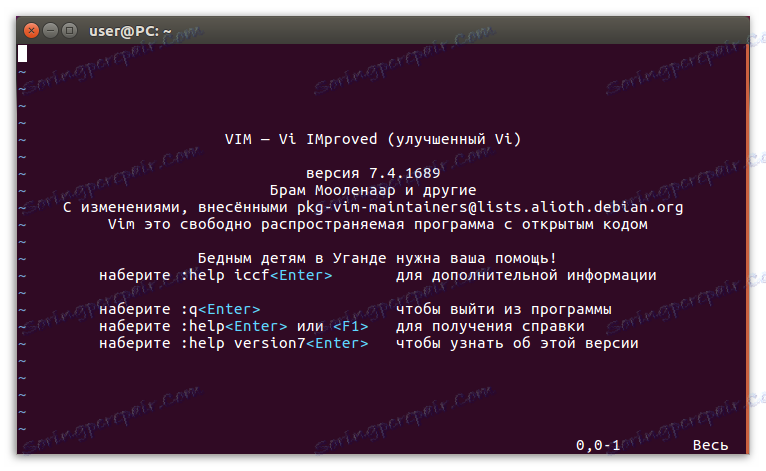
Task: Click the ':help<Enter>' command text
Action: [234, 326]
